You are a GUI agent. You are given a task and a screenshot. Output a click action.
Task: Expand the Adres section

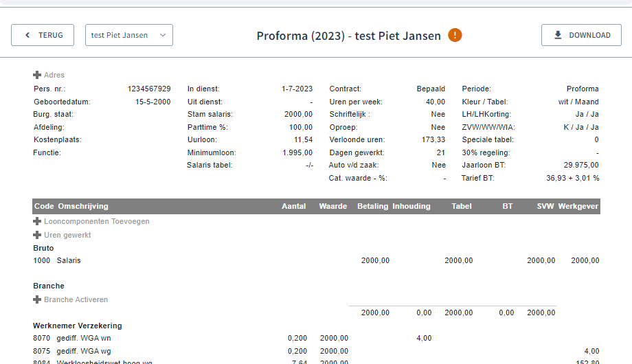pyautogui.click(x=54, y=75)
